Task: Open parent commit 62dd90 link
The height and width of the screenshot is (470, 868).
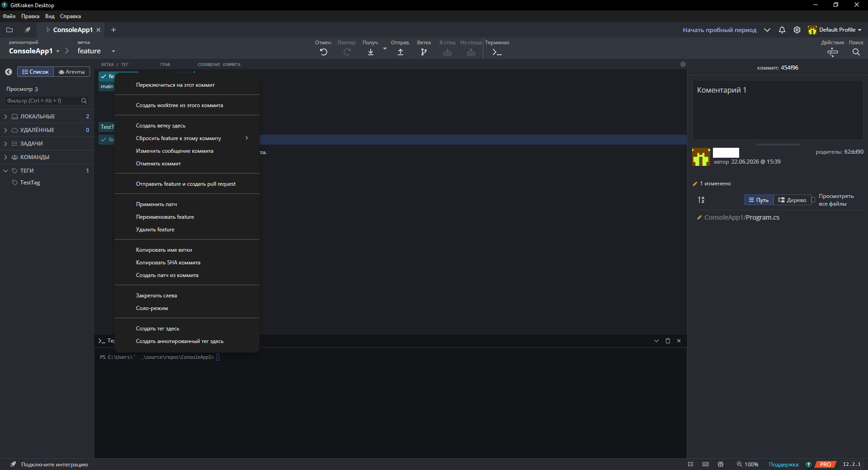Action: pyautogui.click(x=854, y=152)
